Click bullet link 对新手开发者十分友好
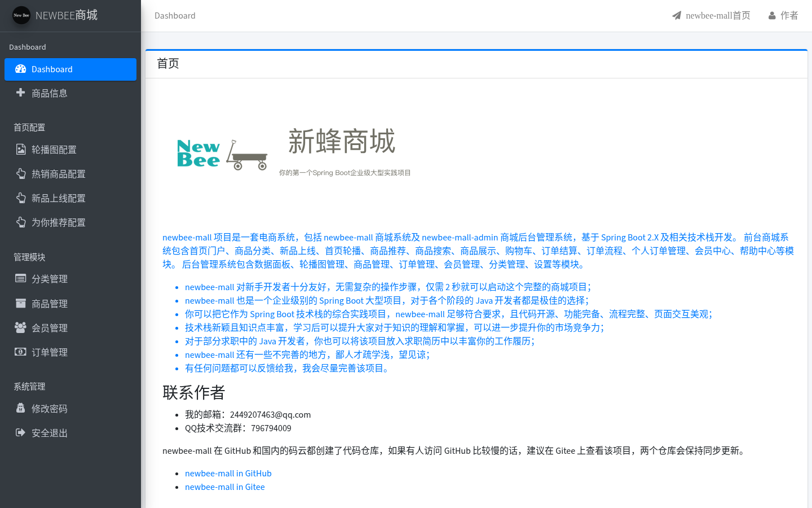Image resolution: width=812 pixels, height=508 pixels. [388, 287]
